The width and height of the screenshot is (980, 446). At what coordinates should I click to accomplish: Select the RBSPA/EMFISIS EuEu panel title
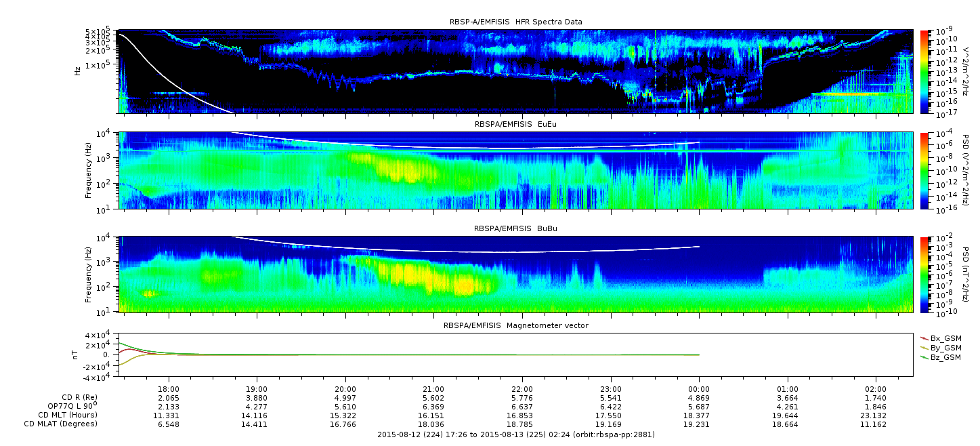click(516, 125)
